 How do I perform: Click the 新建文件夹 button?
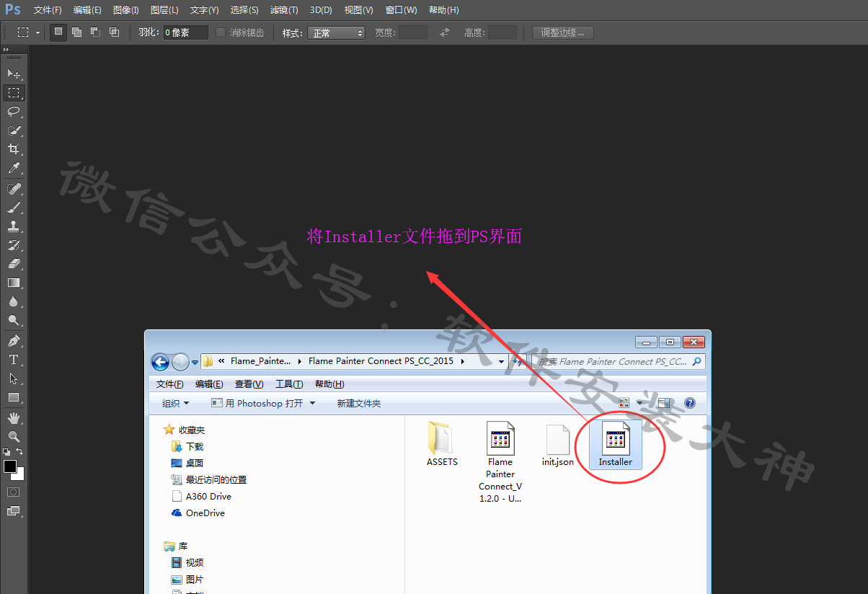[359, 404]
